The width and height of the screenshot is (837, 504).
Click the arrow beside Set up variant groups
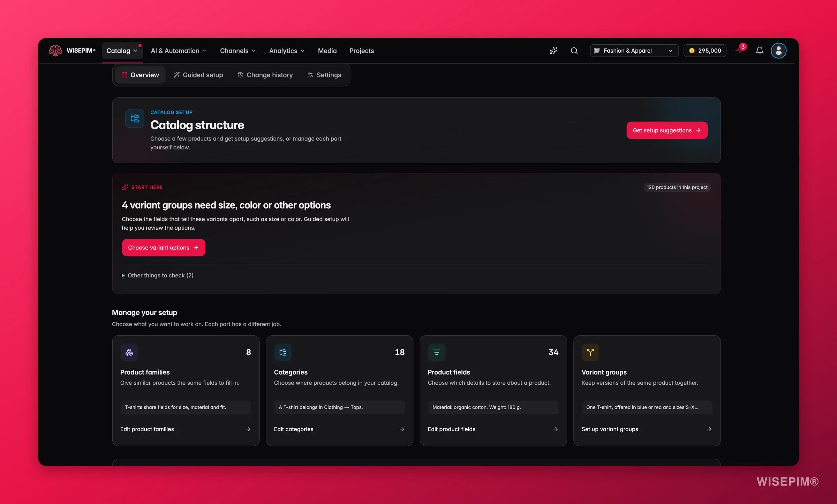[709, 429]
